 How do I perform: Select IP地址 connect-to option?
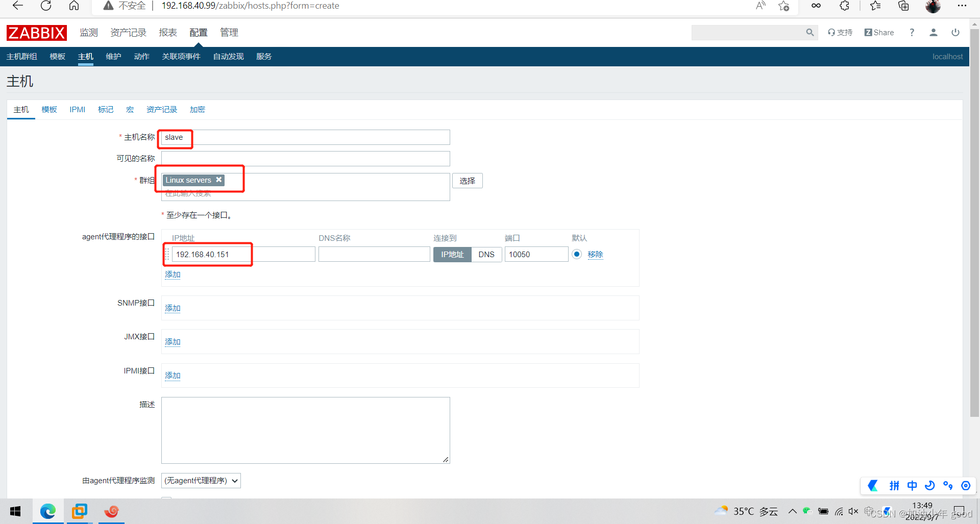(x=452, y=254)
